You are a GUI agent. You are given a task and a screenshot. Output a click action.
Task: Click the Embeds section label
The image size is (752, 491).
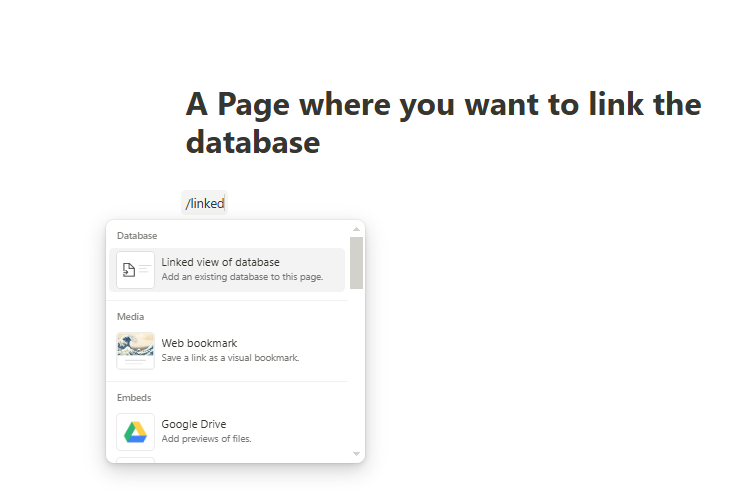click(x=134, y=397)
